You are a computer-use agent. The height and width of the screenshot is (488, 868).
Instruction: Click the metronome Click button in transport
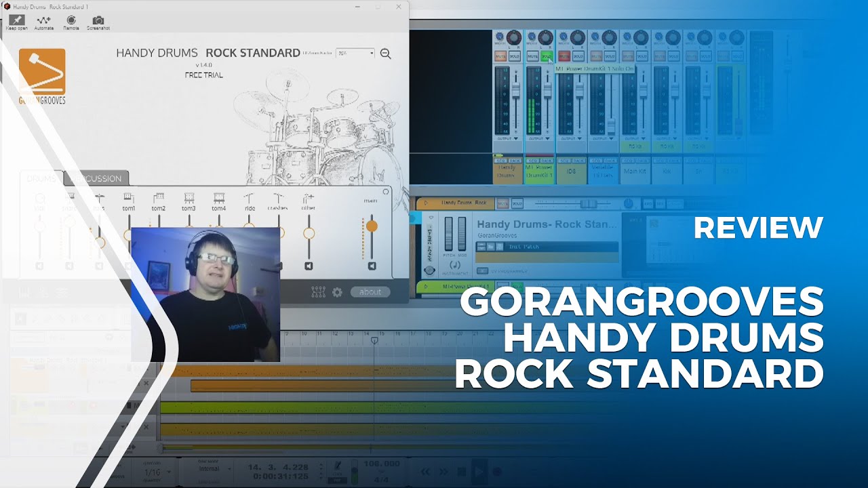(x=337, y=468)
